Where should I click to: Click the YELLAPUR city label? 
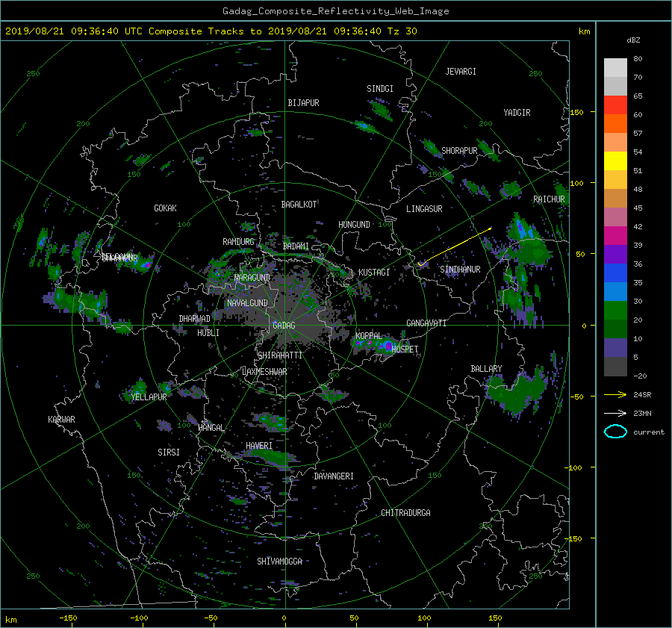coord(149,397)
